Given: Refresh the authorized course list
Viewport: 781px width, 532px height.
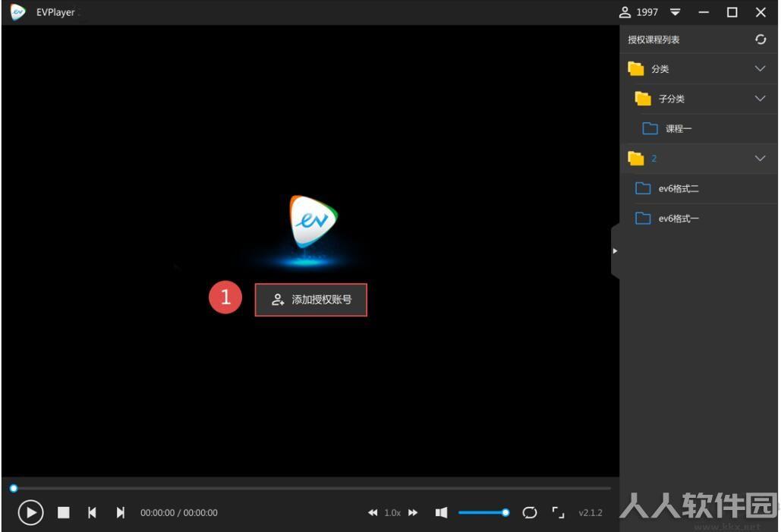Looking at the screenshot, I should tap(760, 39).
